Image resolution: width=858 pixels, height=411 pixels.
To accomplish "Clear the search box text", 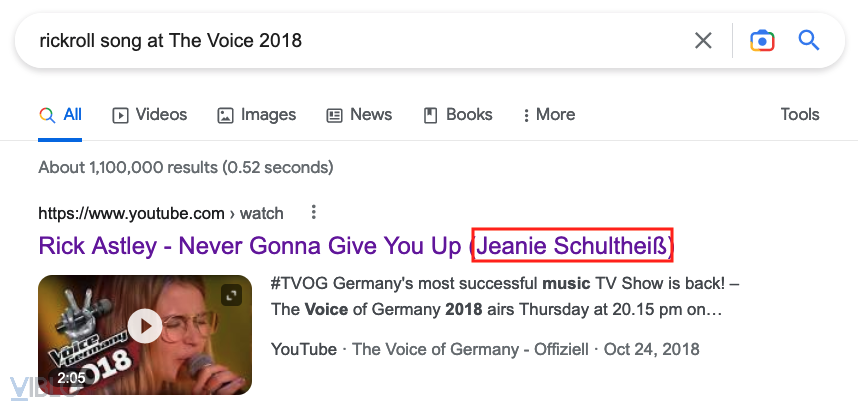I will click(703, 40).
